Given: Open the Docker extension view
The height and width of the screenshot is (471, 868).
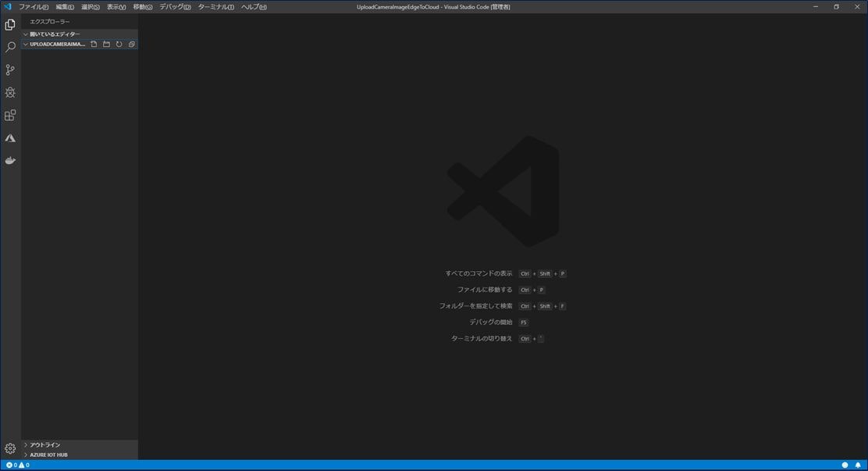Looking at the screenshot, I should point(9,160).
